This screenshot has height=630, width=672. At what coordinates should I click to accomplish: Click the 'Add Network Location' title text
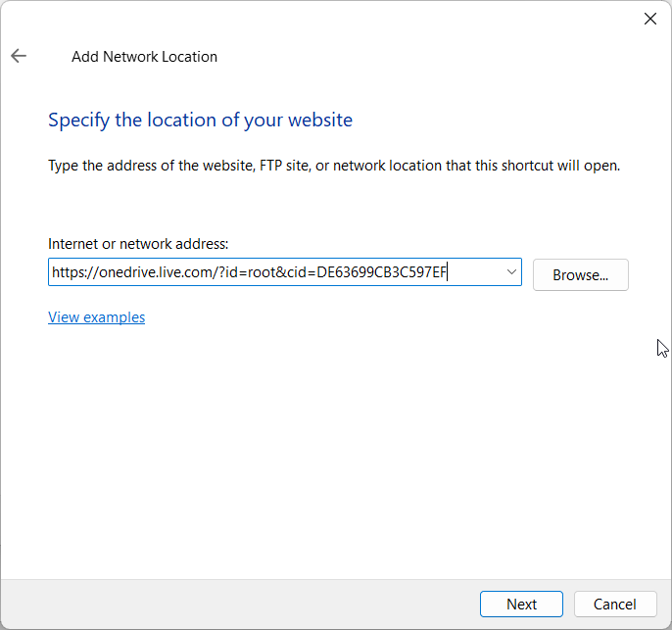point(144,57)
